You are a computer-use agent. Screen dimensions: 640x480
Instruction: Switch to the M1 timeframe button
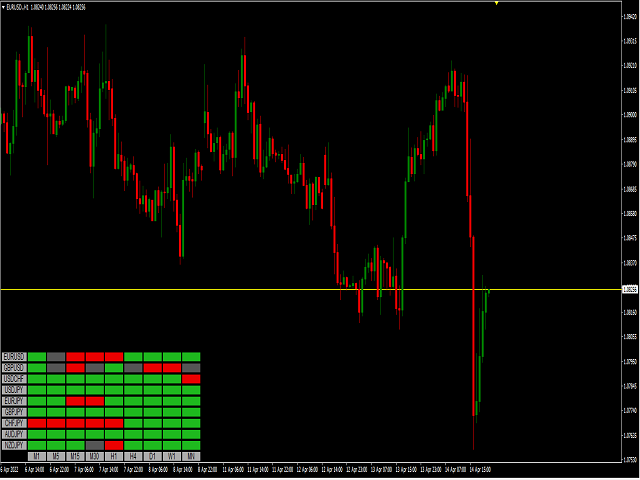pyautogui.click(x=37, y=456)
